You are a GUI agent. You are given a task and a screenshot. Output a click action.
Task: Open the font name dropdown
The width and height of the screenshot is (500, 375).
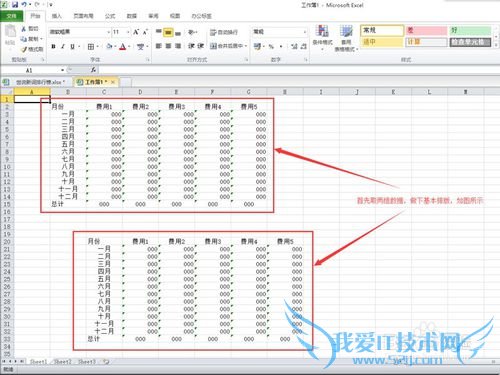tap(108, 32)
